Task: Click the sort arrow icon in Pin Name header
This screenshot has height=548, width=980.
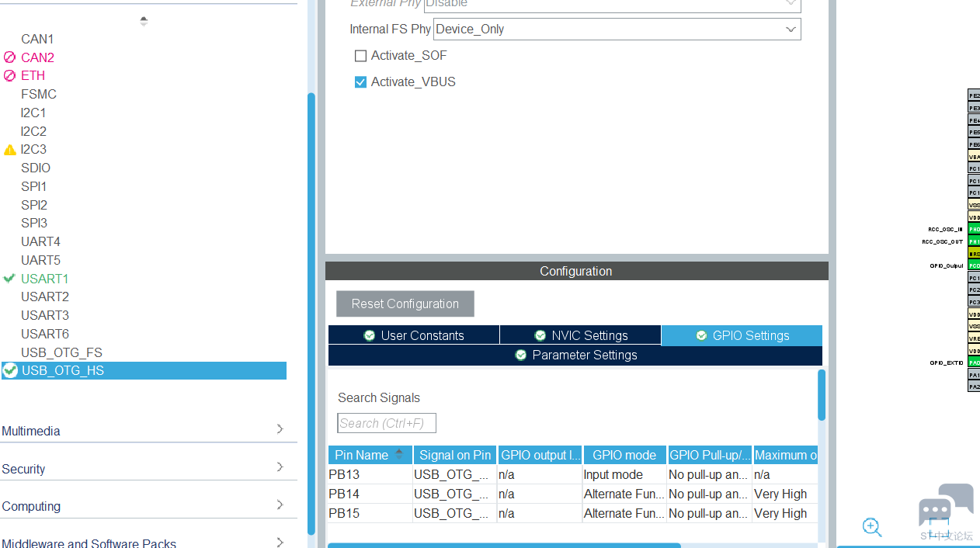Action: click(399, 453)
